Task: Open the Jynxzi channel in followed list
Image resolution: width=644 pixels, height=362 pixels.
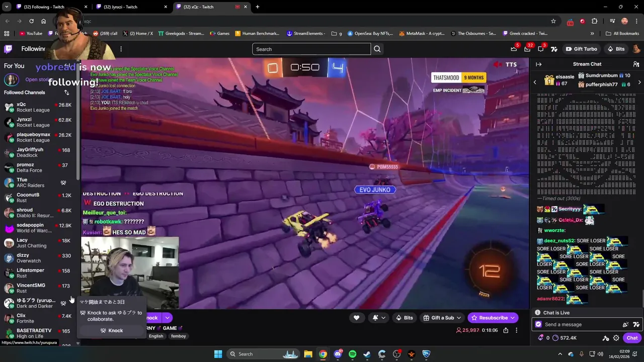Action: pyautogui.click(x=38, y=122)
